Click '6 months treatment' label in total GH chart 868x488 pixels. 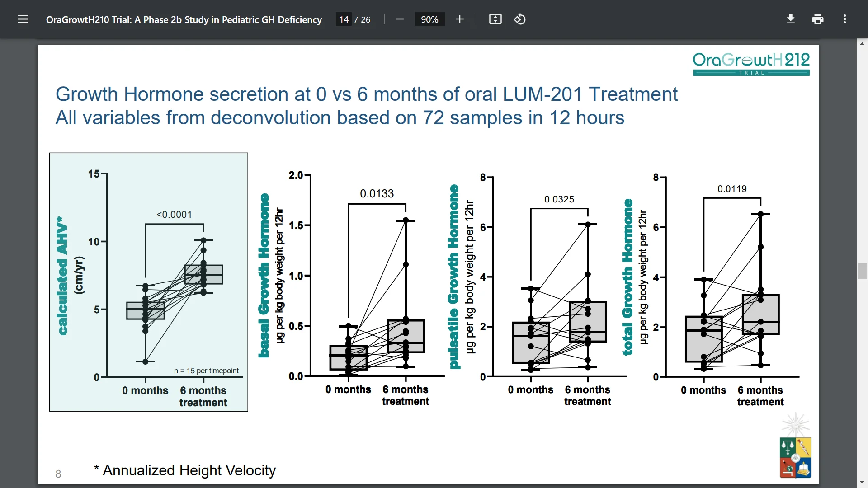[760, 396]
